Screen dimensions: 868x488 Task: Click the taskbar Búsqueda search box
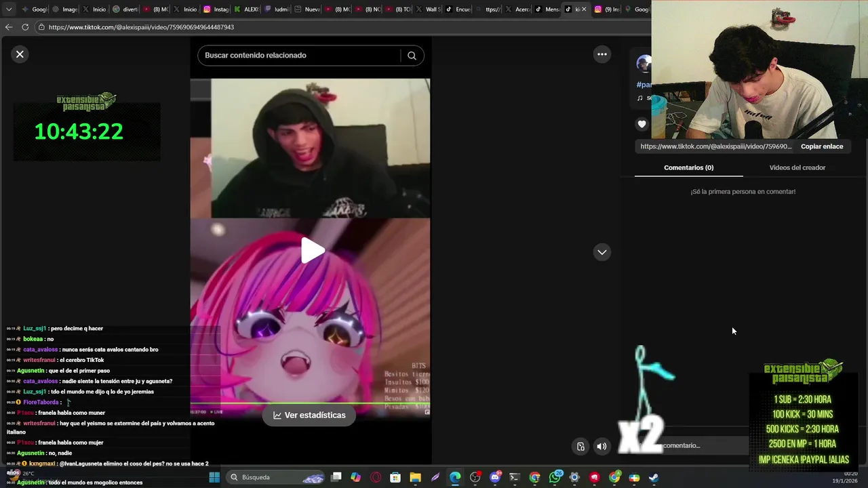(277, 477)
